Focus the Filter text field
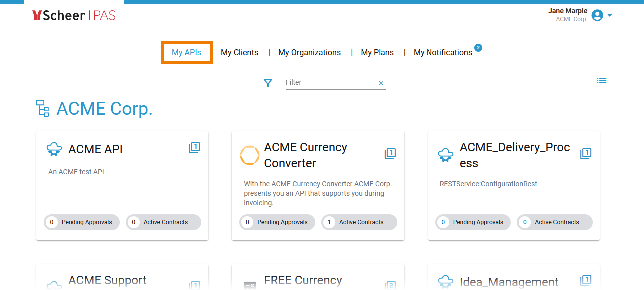 tap(329, 83)
